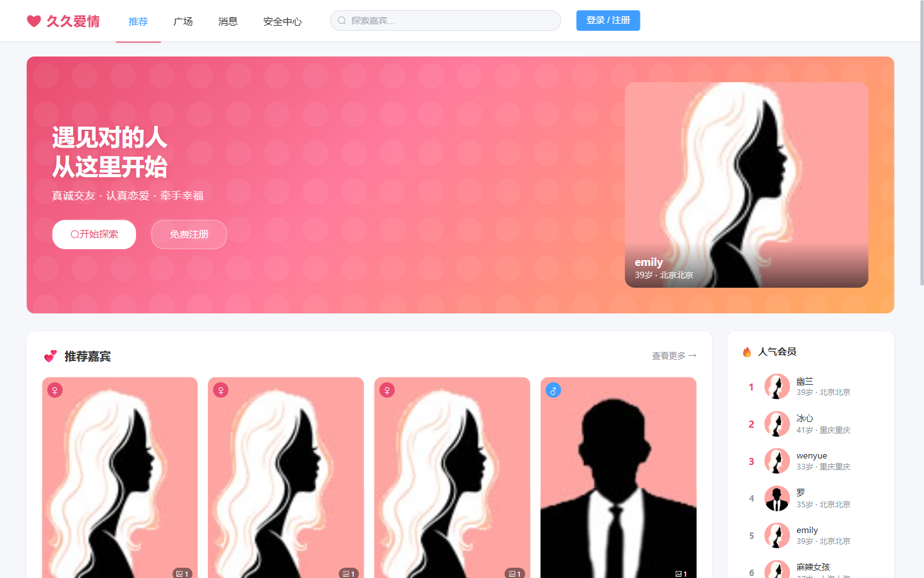
Task: Open 麻辣女孩's avatar in the popular members list
Action: (x=777, y=570)
